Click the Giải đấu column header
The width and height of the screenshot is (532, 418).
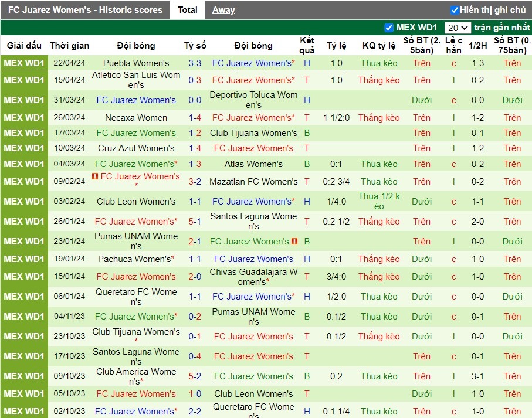pos(24,45)
